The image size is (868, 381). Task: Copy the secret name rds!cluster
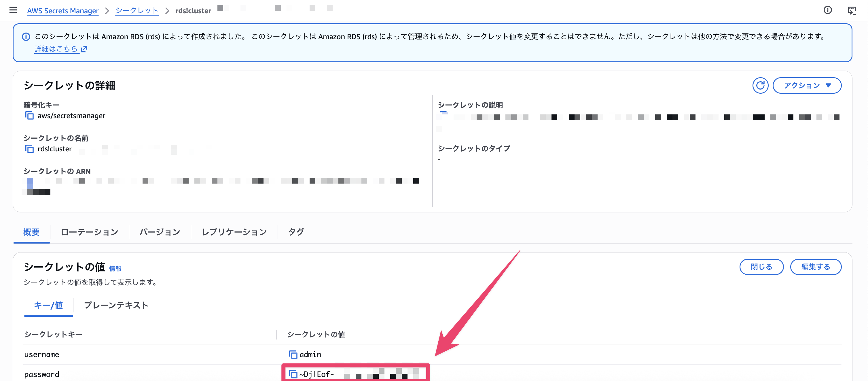coord(29,149)
